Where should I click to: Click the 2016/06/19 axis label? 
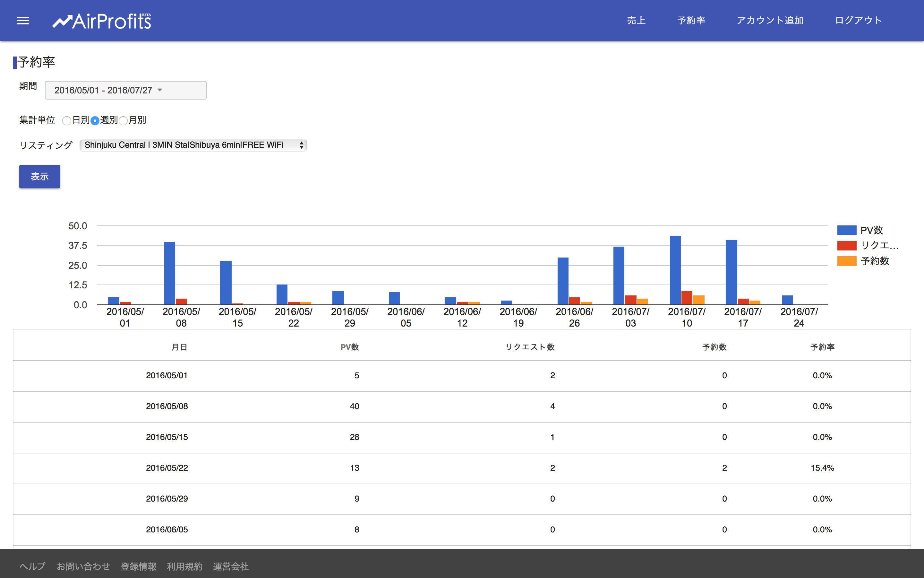518,317
